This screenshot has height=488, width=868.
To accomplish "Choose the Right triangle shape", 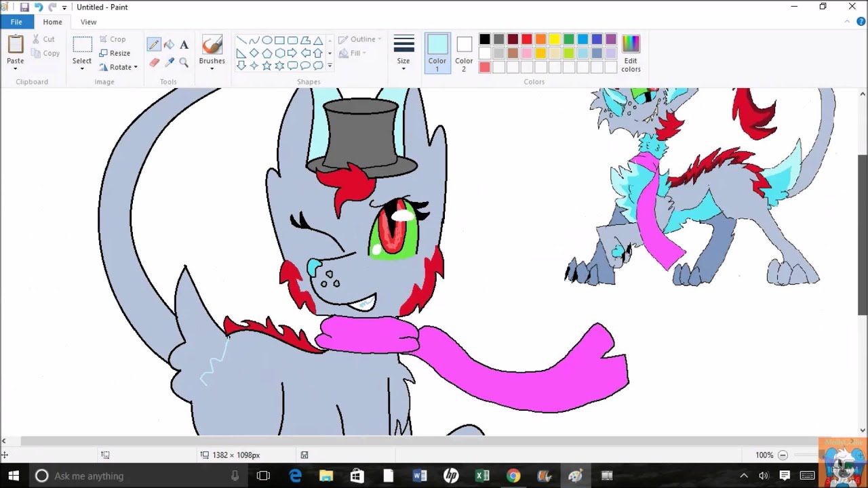I will 241,53.
